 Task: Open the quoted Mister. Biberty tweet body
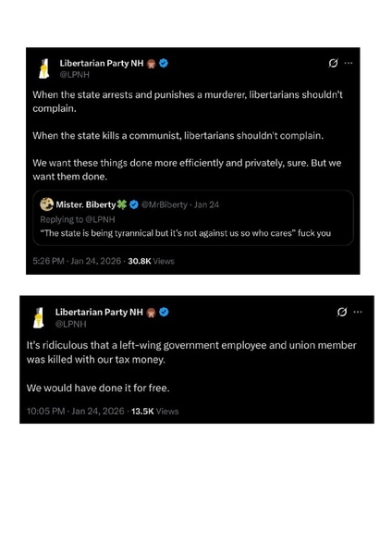[x=186, y=233]
